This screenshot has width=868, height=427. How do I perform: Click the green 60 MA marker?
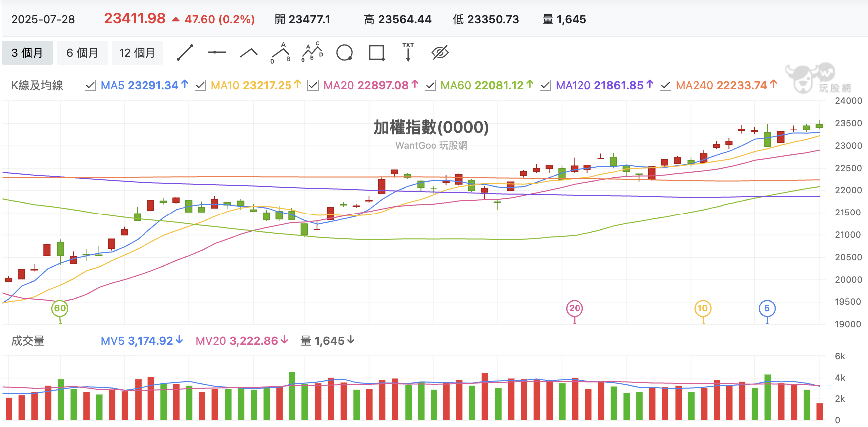[x=60, y=308]
